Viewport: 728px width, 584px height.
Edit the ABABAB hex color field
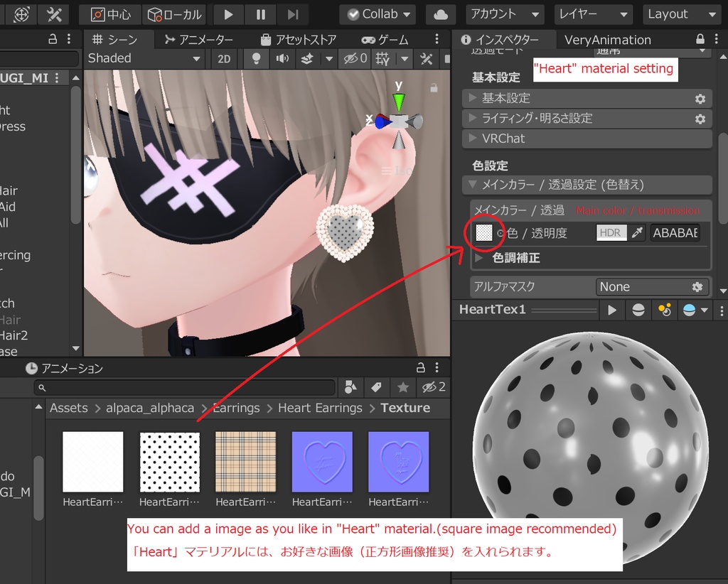click(x=675, y=232)
